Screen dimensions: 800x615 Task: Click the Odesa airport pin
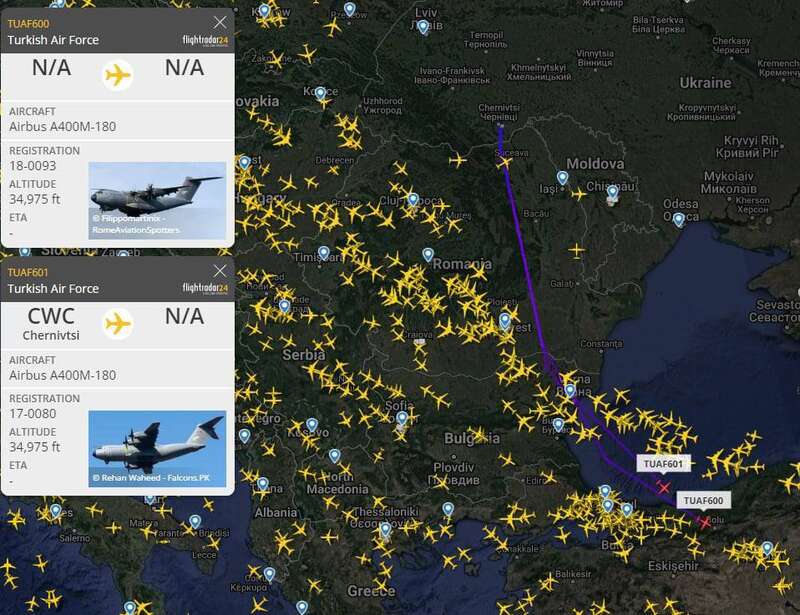click(x=679, y=220)
